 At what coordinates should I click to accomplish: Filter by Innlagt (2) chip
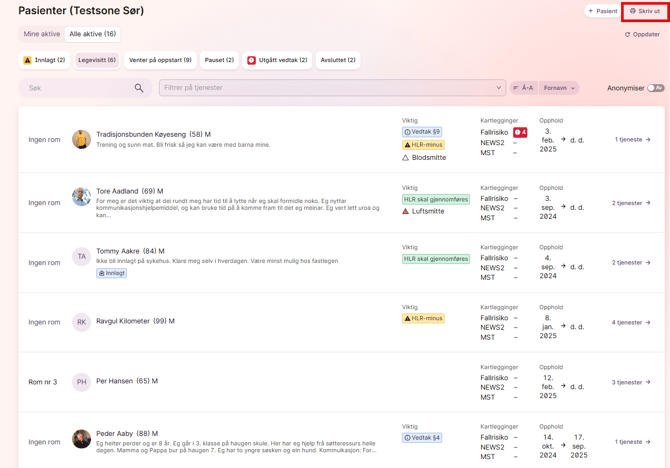[44, 60]
